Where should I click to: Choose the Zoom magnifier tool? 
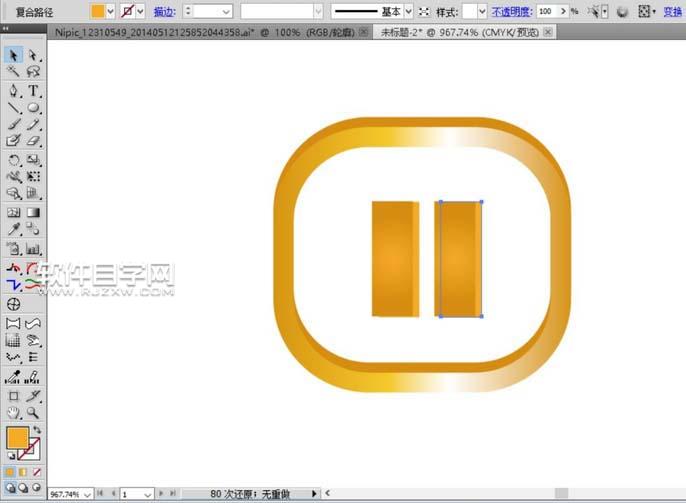pyautogui.click(x=33, y=412)
